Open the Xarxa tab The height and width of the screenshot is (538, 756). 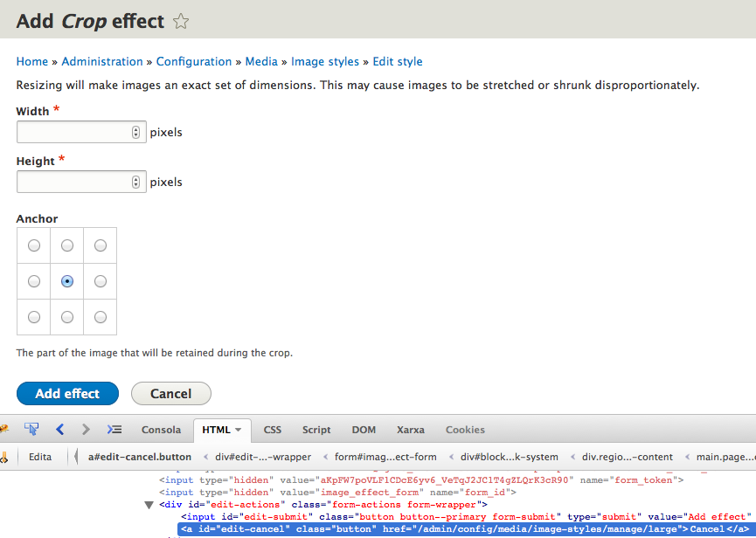point(410,430)
